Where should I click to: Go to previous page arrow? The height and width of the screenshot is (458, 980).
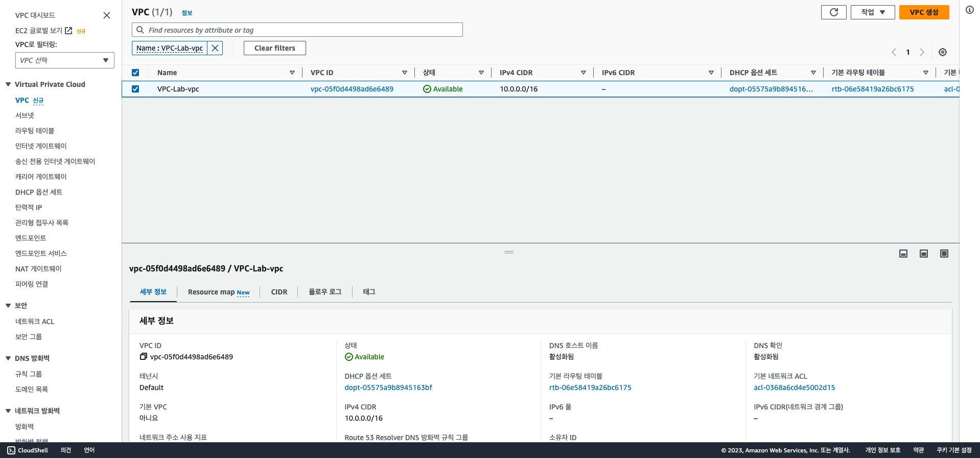point(894,52)
